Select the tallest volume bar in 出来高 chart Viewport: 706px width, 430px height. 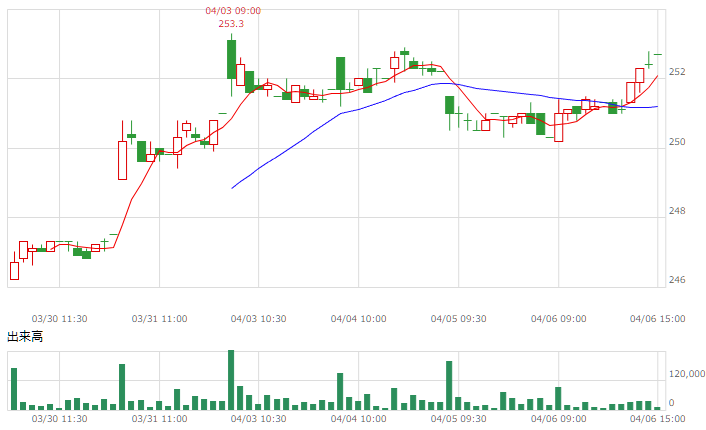point(231,380)
